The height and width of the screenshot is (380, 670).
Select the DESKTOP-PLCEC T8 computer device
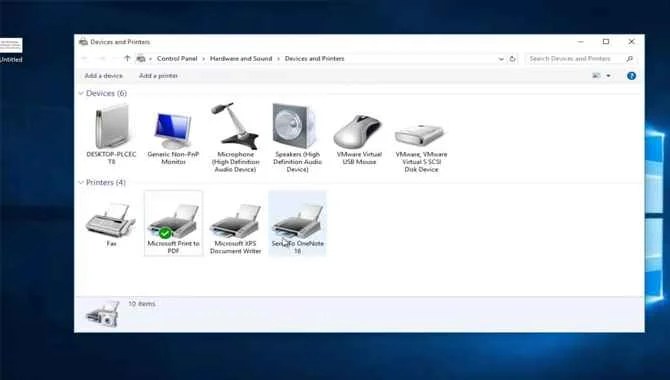pos(111,135)
